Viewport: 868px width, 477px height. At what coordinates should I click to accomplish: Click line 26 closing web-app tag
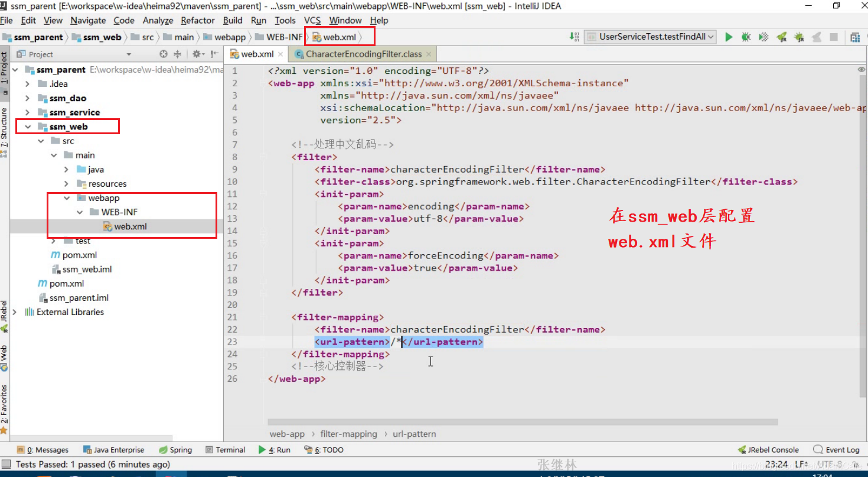(x=296, y=379)
